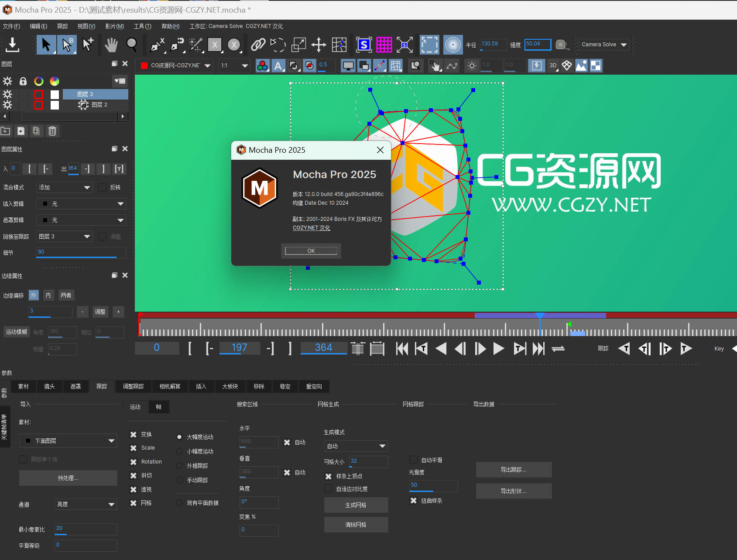Click the current frame field showing 197
Viewport: 737px width, 560px height.
(x=240, y=348)
